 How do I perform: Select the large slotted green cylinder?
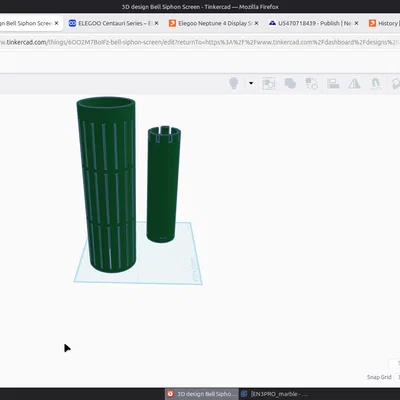(x=107, y=185)
